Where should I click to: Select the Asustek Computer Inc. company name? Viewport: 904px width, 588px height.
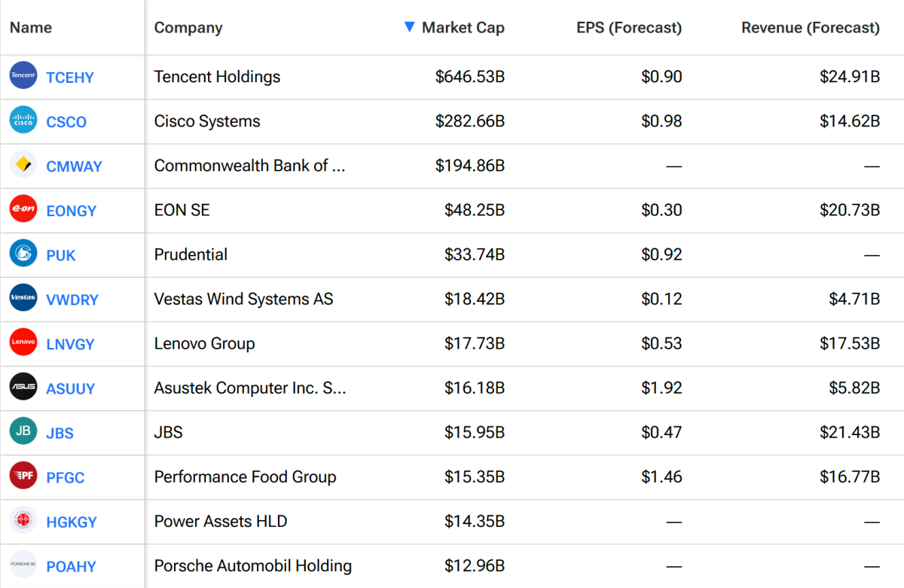coord(250,388)
